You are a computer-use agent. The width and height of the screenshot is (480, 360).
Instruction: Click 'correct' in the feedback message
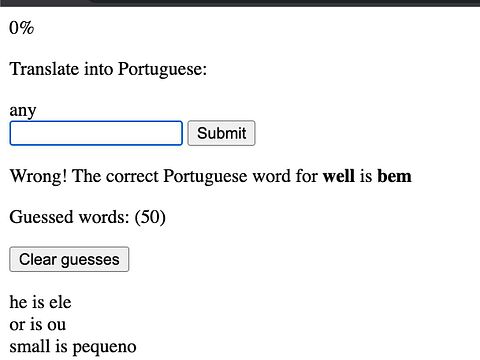[x=132, y=176]
